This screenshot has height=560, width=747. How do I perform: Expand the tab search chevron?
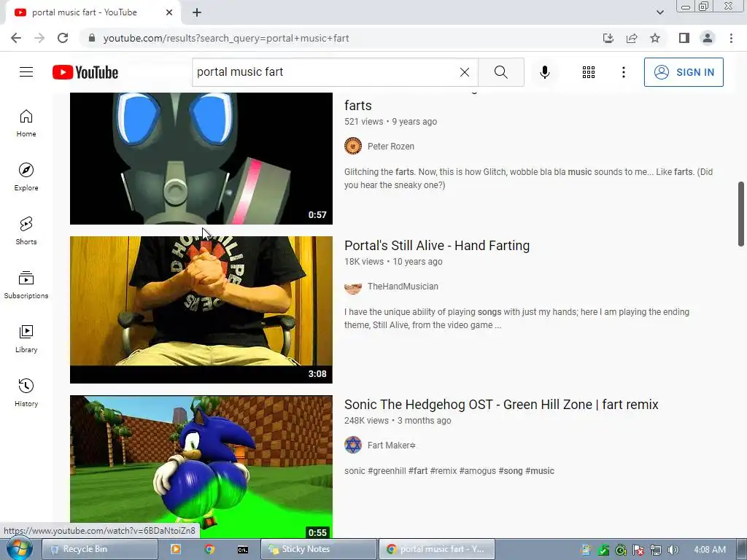(659, 12)
